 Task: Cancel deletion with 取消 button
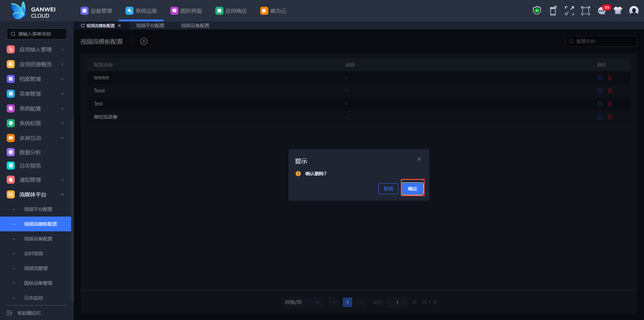388,189
